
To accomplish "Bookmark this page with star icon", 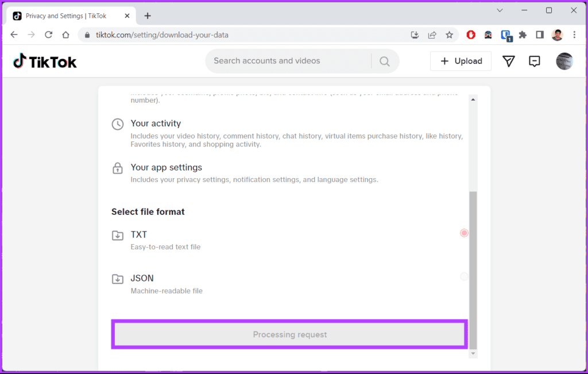I will 449,35.
